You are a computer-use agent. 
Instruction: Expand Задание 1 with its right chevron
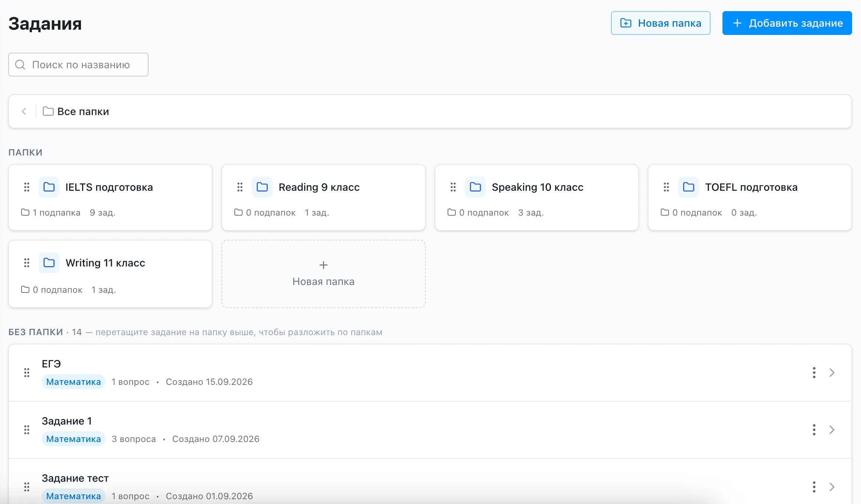pyautogui.click(x=832, y=430)
